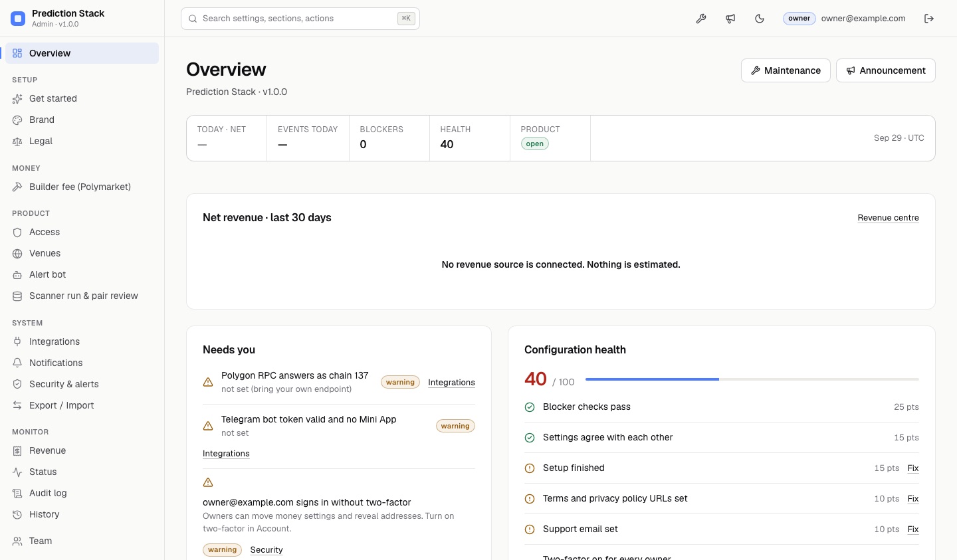Open Integrations link under Telegram bot token
This screenshot has width=957, height=560.
click(x=226, y=454)
